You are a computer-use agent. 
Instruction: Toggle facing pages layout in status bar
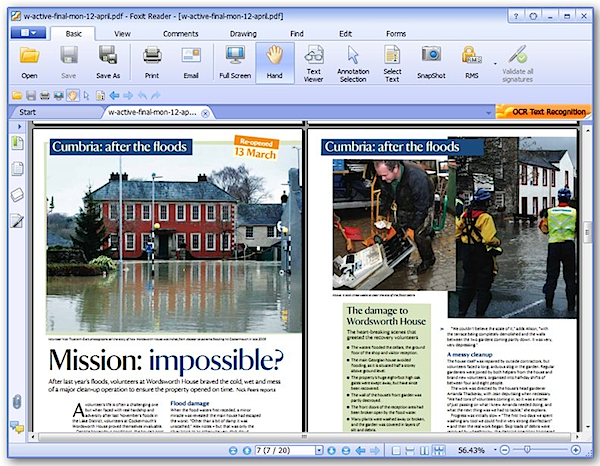coord(424,451)
